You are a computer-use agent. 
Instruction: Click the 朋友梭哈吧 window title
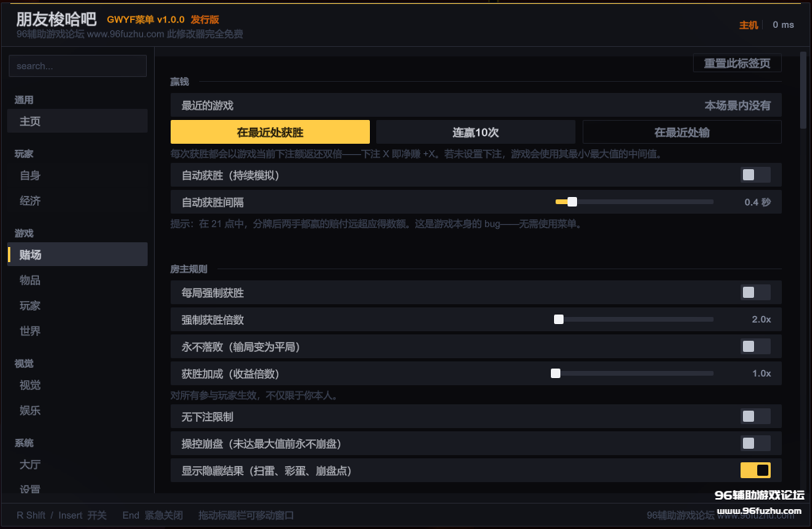pos(56,19)
